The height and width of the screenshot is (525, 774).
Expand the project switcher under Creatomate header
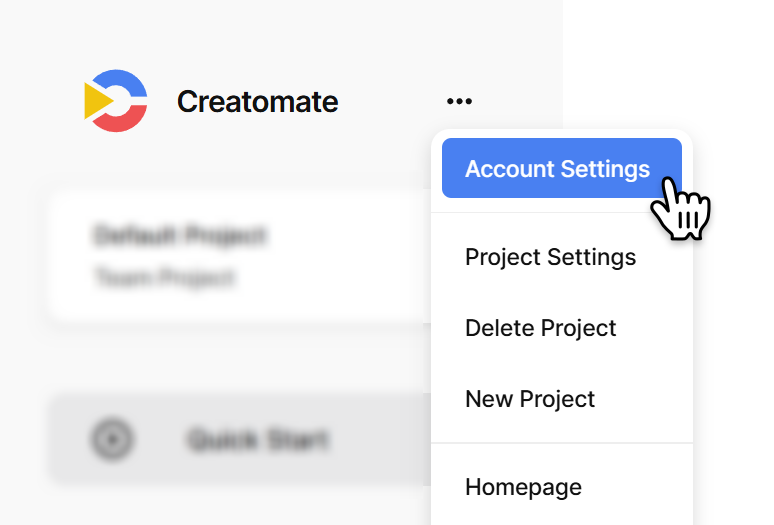239,257
